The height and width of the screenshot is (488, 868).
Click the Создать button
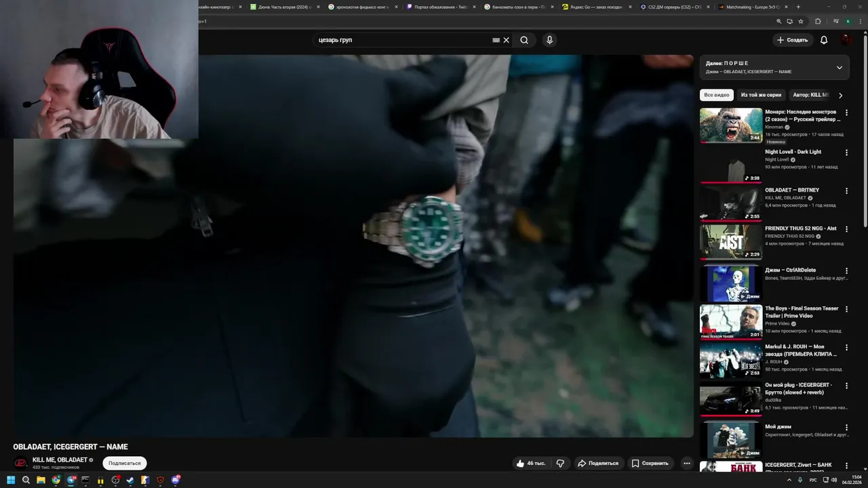(792, 40)
